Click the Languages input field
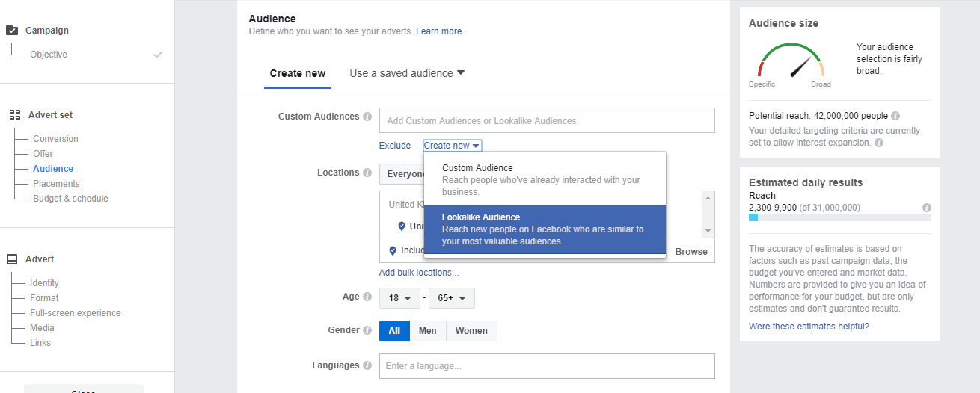This screenshot has height=393, width=980. click(547, 366)
